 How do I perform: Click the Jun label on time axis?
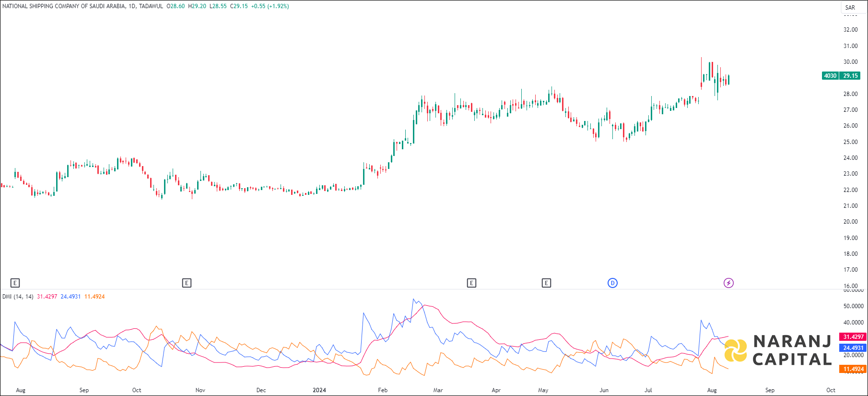point(604,390)
